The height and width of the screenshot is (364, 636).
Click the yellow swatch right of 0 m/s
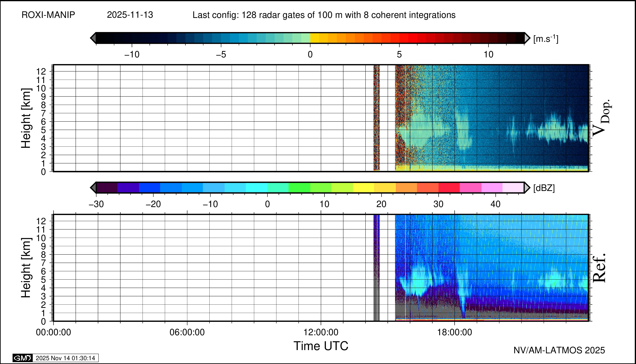point(314,38)
